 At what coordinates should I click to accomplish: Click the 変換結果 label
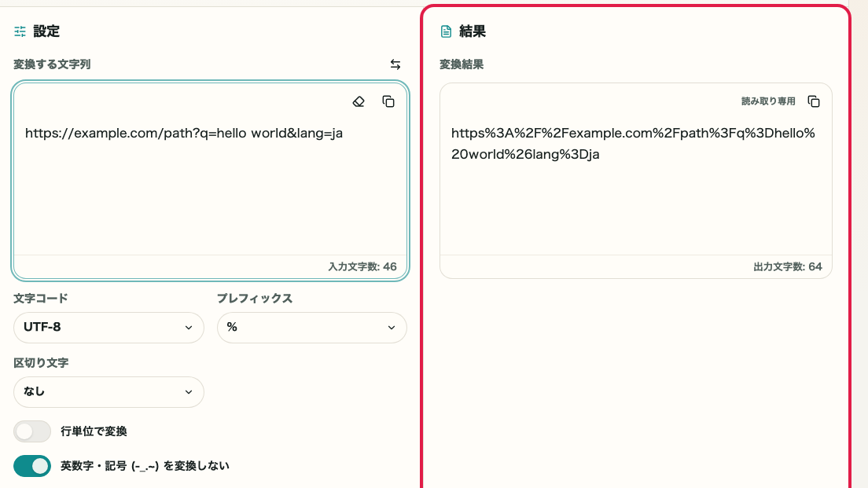coord(462,64)
